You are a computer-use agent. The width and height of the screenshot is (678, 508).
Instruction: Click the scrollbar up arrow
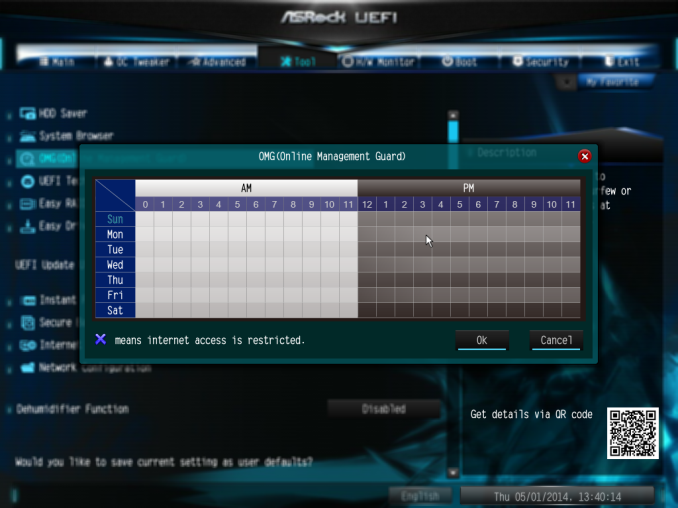click(x=453, y=115)
